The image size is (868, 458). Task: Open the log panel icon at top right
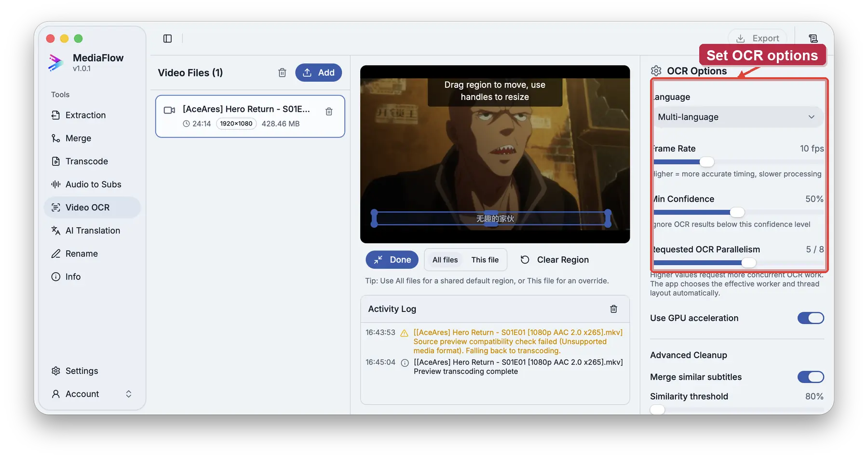tap(813, 38)
